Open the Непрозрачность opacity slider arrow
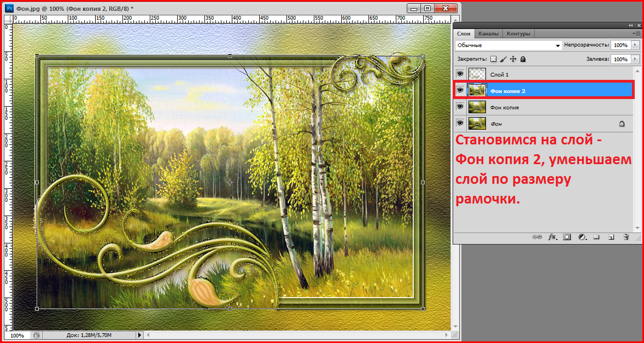This screenshot has width=644, height=343. point(636,45)
